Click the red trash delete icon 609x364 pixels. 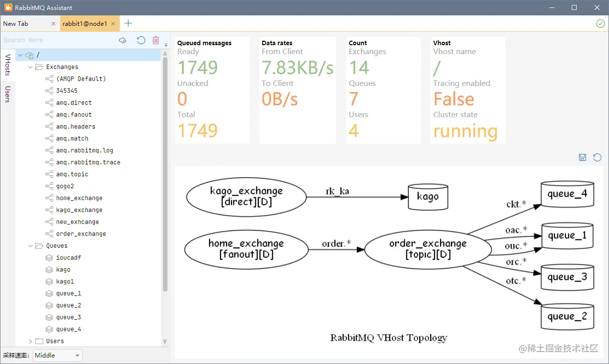pos(156,40)
